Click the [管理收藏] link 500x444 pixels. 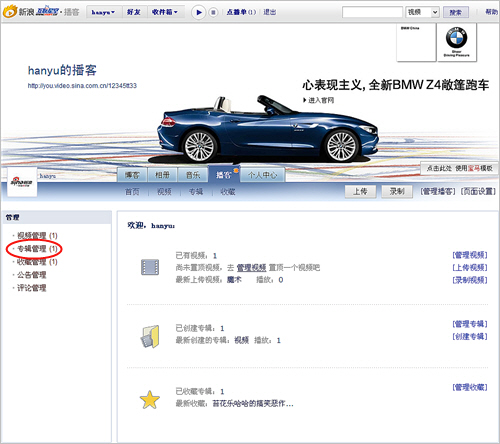470,387
